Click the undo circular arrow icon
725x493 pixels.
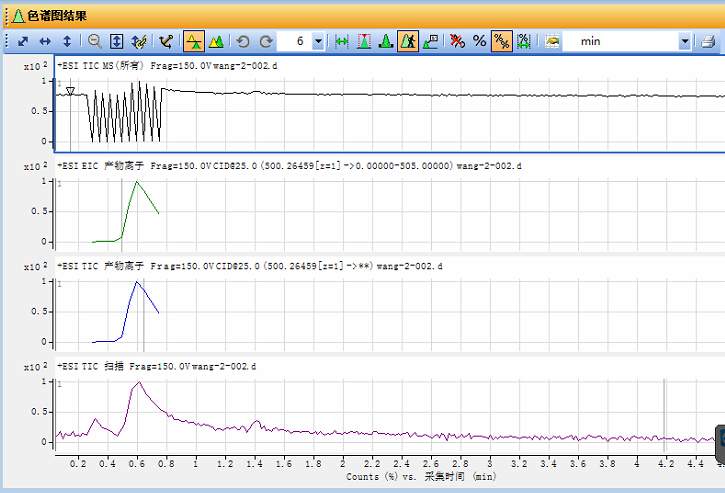click(x=243, y=41)
